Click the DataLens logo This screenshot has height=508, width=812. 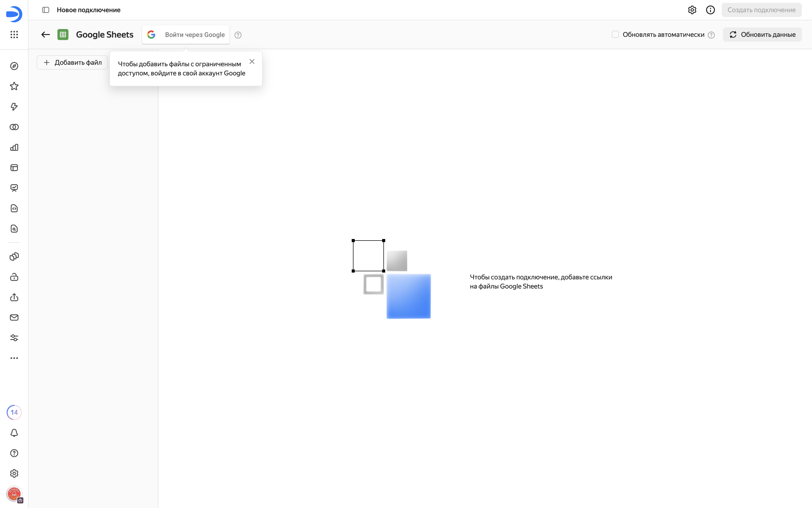(x=14, y=14)
